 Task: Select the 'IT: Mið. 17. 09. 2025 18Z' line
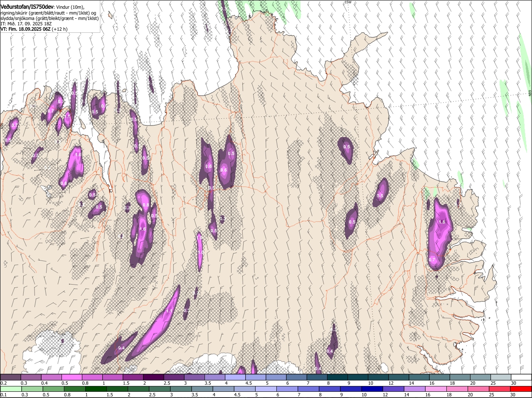click(26, 24)
